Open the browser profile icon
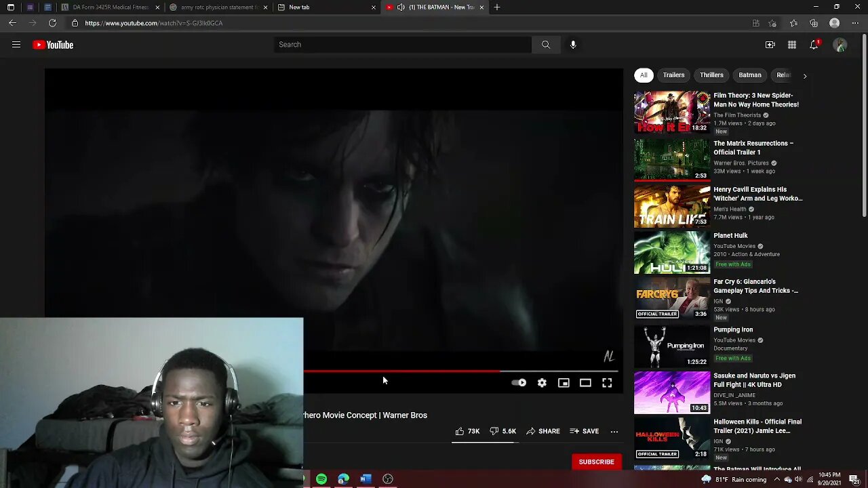The image size is (868, 488). (x=835, y=23)
